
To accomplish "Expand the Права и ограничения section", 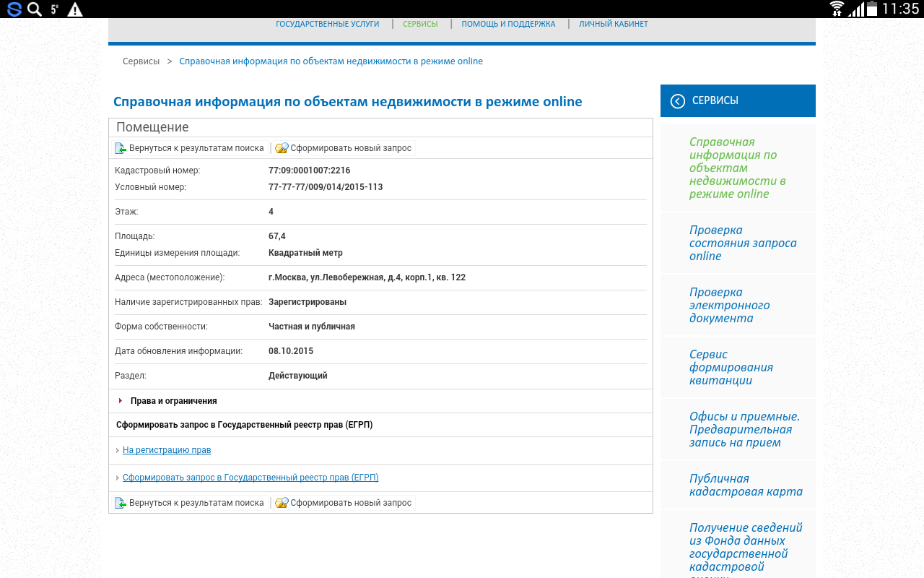I will pos(120,401).
